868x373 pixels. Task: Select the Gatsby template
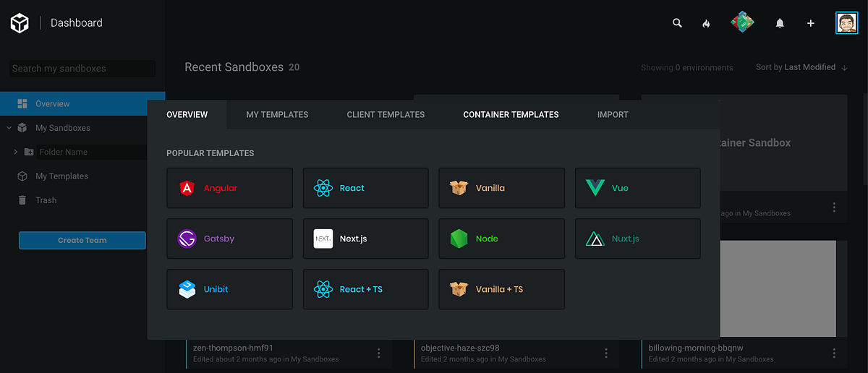pyautogui.click(x=230, y=239)
